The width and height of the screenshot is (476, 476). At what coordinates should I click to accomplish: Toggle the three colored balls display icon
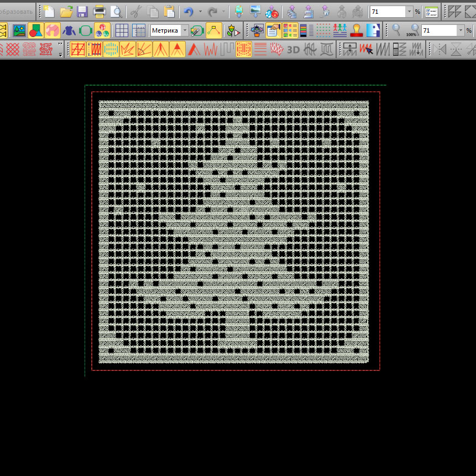click(102, 30)
